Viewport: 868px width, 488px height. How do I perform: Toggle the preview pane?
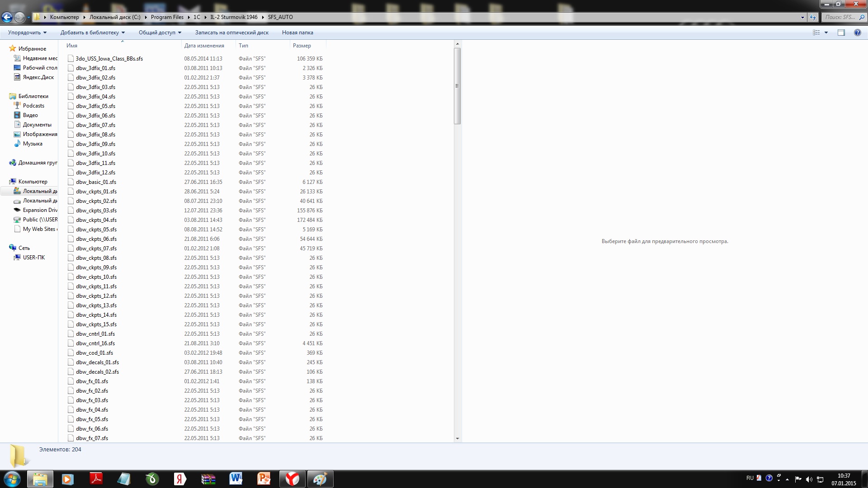click(x=841, y=33)
